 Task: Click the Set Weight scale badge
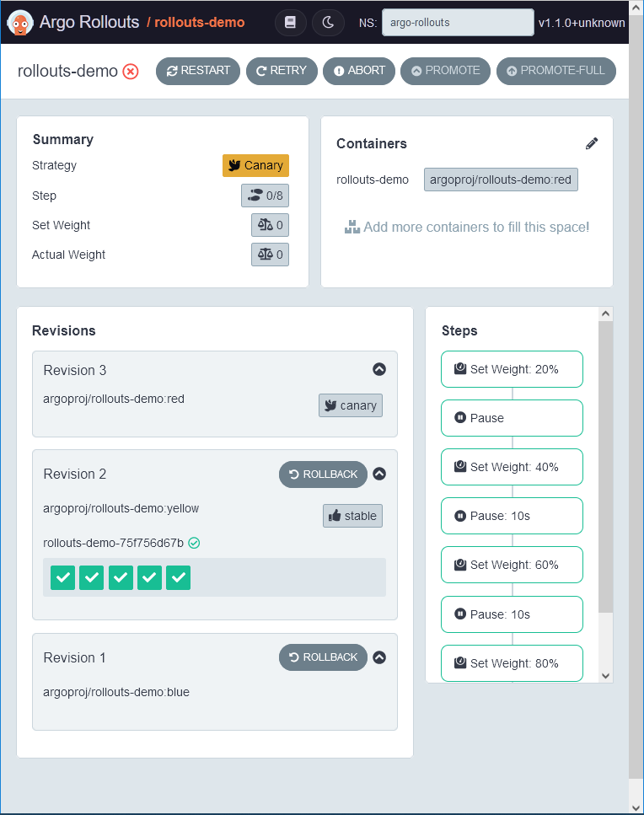click(271, 225)
